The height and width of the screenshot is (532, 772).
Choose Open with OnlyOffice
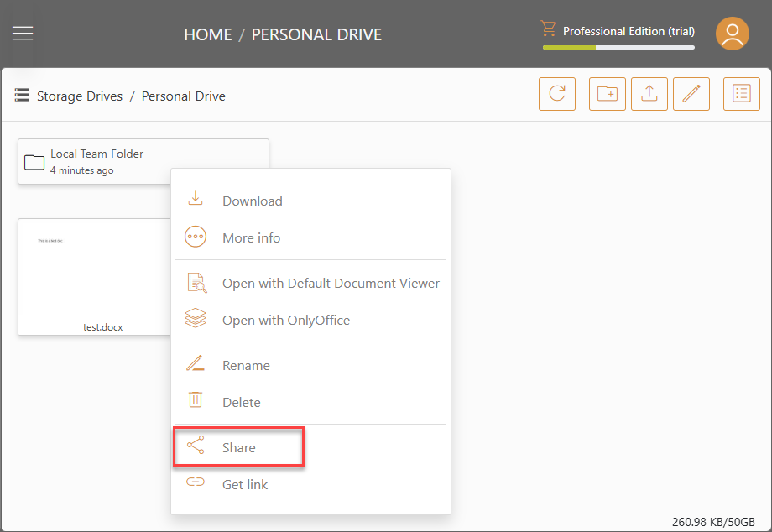pyautogui.click(x=310, y=321)
